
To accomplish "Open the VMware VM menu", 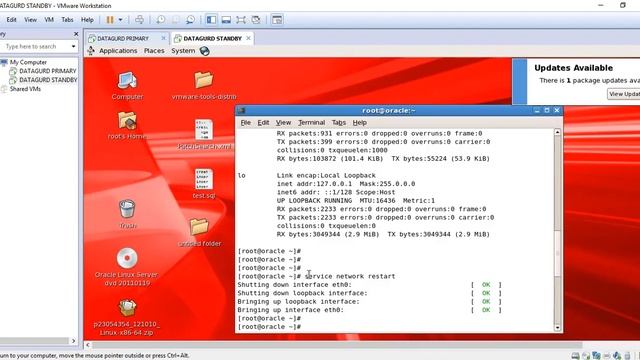I will click(49, 20).
